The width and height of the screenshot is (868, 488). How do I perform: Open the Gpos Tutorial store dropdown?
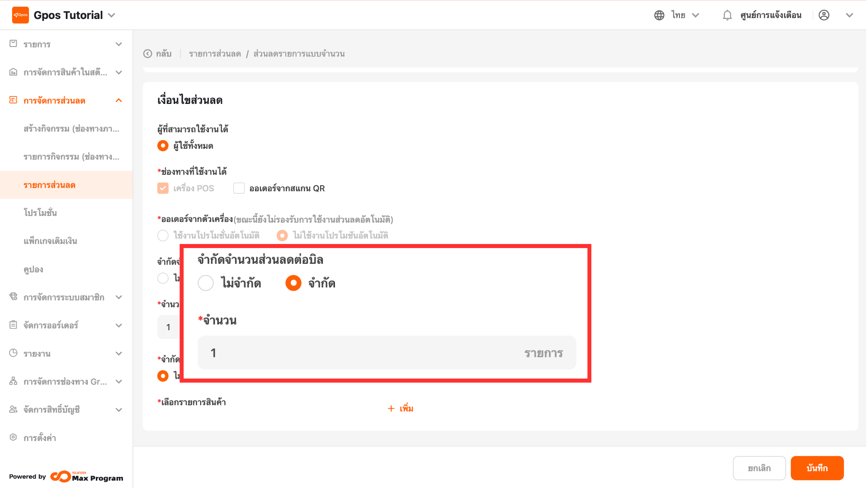112,15
